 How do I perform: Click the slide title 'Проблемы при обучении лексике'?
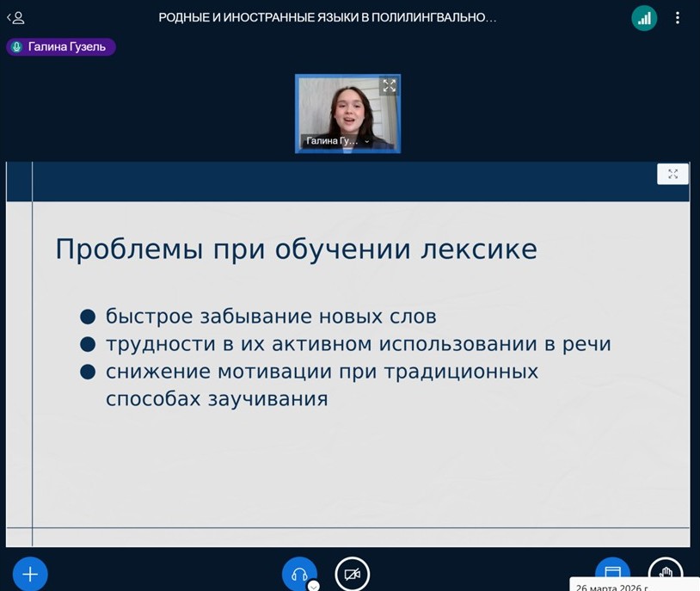(296, 249)
